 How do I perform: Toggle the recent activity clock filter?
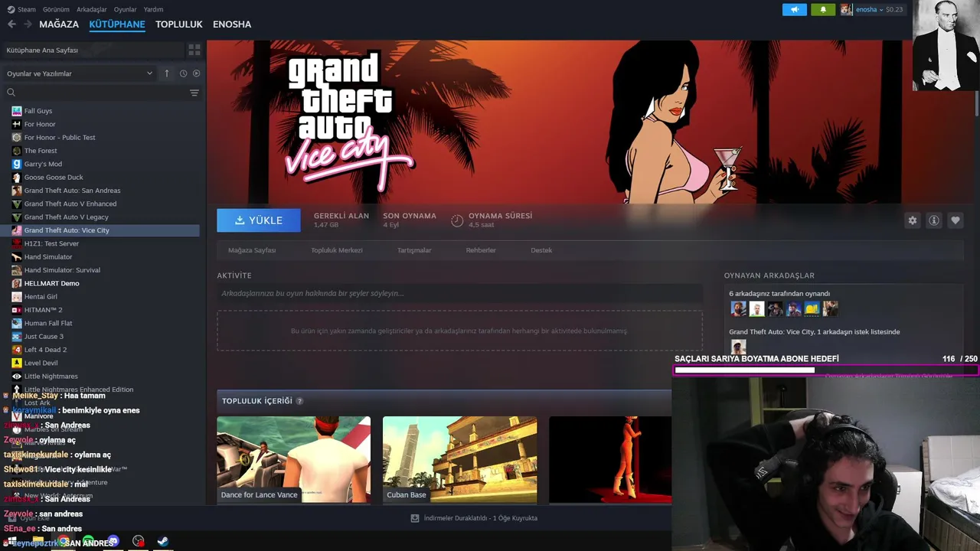pyautogui.click(x=183, y=73)
